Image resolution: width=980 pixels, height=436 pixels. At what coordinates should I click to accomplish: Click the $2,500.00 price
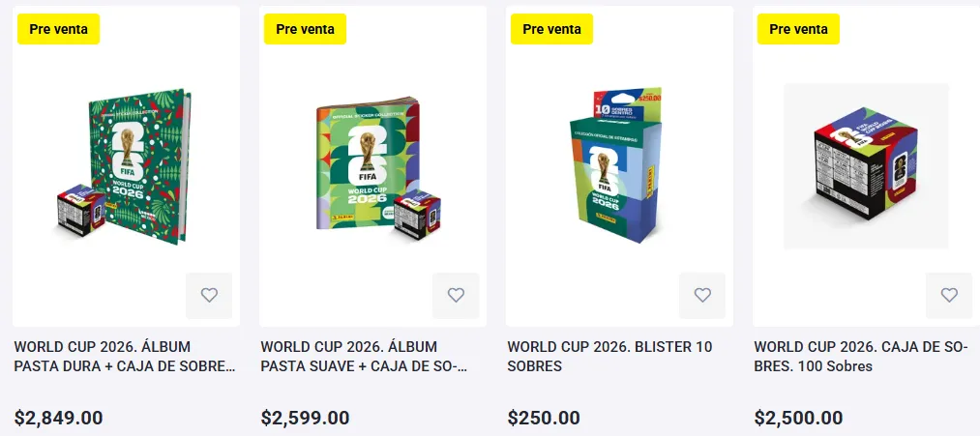(x=798, y=419)
